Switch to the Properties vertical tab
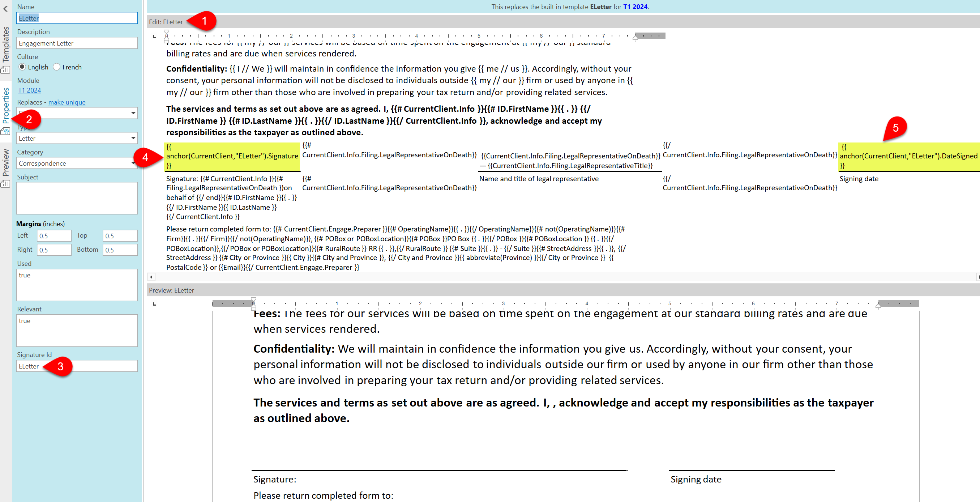The height and width of the screenshot is (502, 980). tap(6, 105)
